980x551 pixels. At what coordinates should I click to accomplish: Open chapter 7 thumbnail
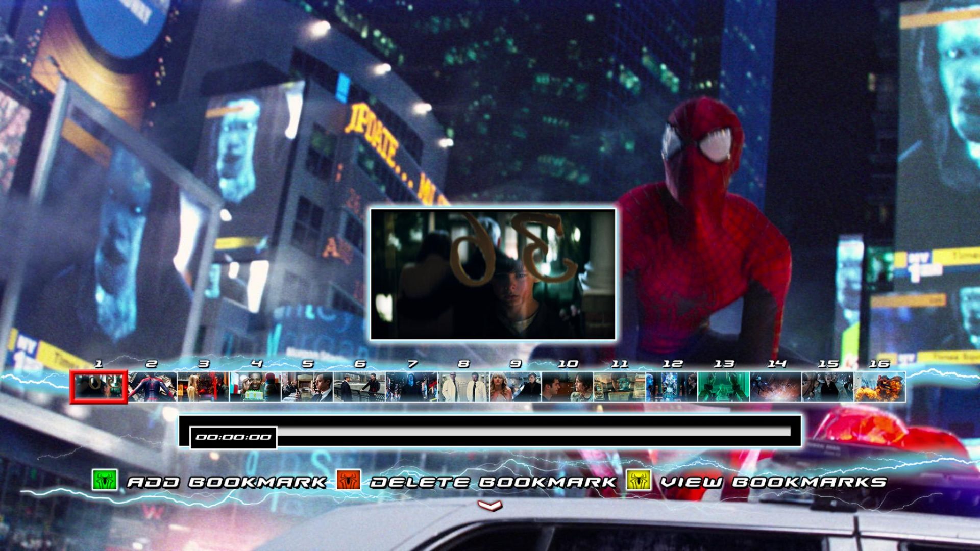[x=411, y=387]
